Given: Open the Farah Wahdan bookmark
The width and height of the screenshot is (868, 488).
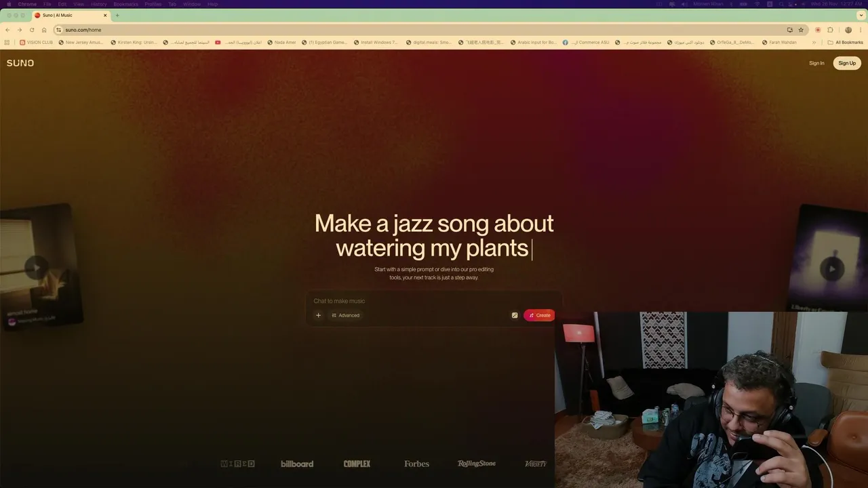Looking at the screenshot, I should point(779,42).
